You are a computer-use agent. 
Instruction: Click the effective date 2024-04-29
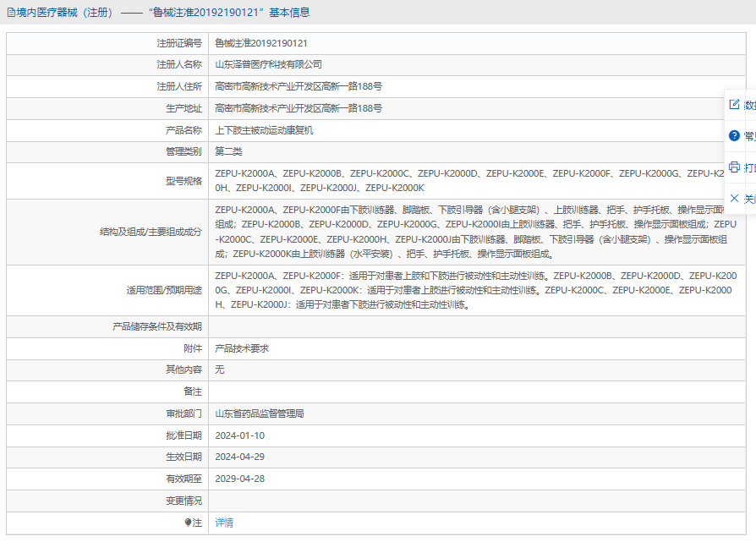[239, 457]
